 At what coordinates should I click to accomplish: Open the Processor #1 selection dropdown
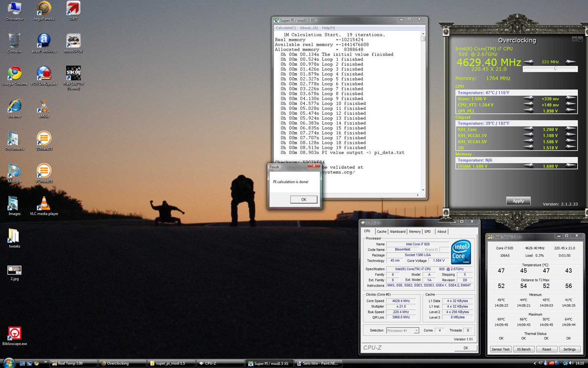click(x=403, y=331)
